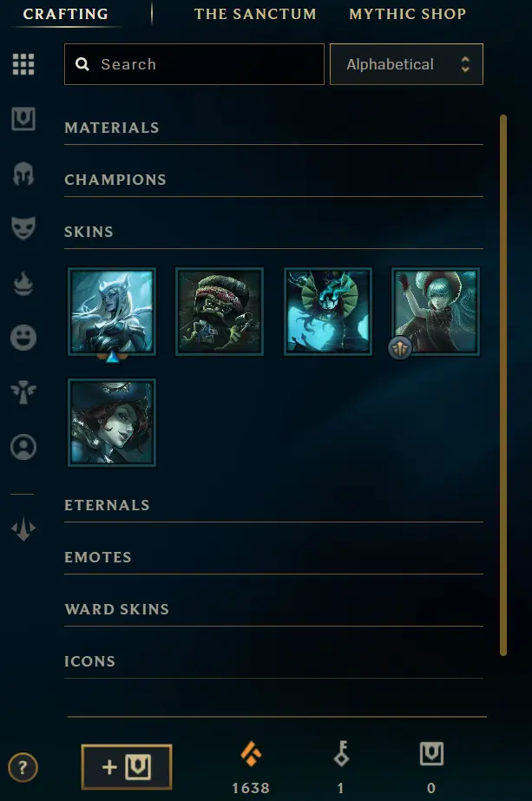
Task: Open the Alphabetical sort dropdown
Action: point(406,64)
